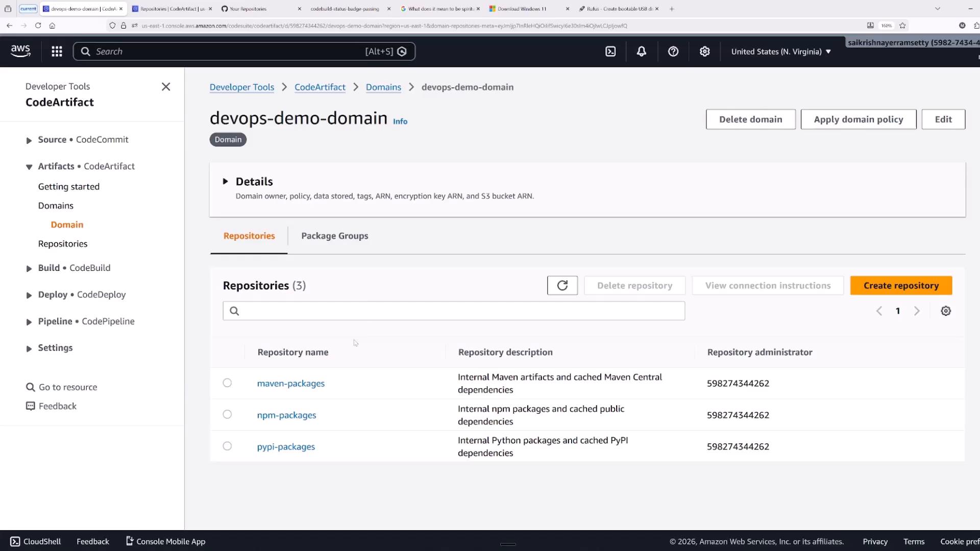Open the notifications bell
The height and width of the screenshot is (551, 980).
pyautogui.click(x=642, y=52)
